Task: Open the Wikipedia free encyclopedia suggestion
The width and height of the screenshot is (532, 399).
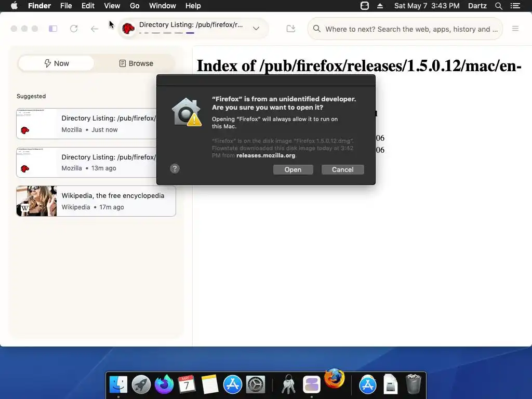Action: pos(96,201)
